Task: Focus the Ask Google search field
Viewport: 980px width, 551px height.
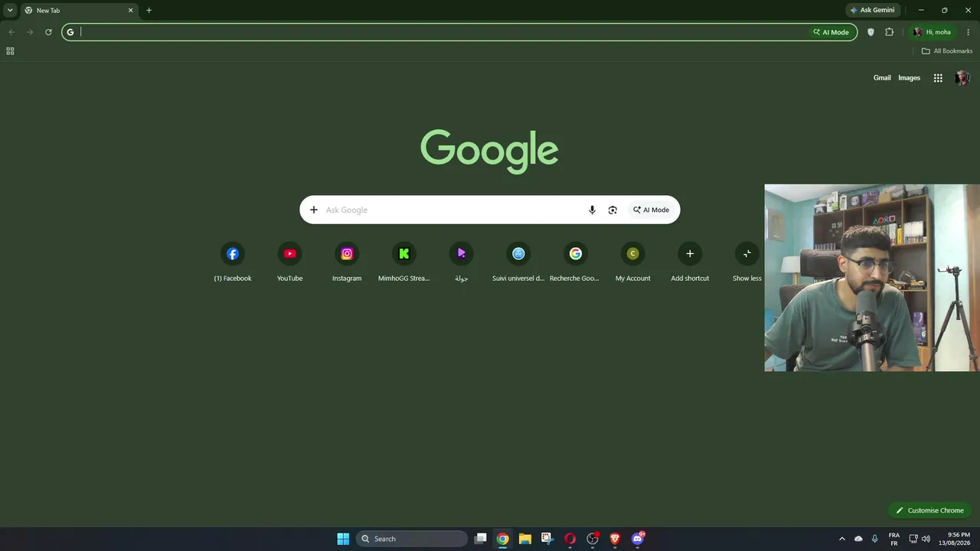Action: [452, 210]
